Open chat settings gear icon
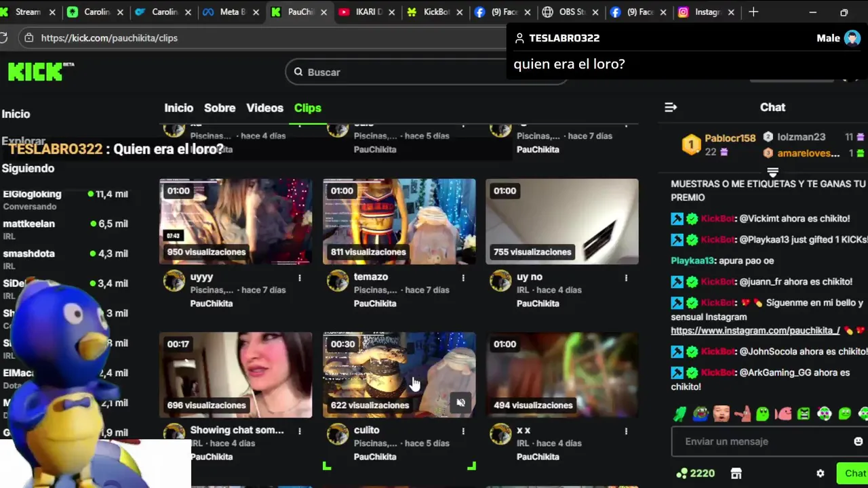The width and height of the screenshot is (868, 488). (820, 473)
